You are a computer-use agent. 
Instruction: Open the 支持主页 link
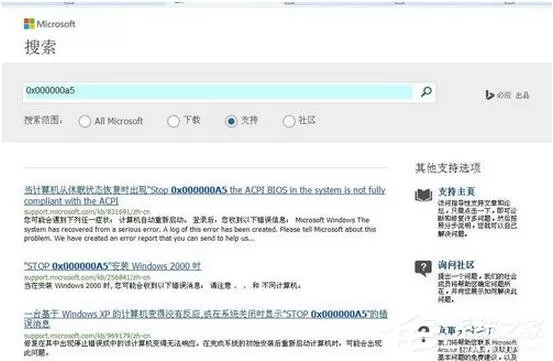pyautogui.click(x=456, y=192)
